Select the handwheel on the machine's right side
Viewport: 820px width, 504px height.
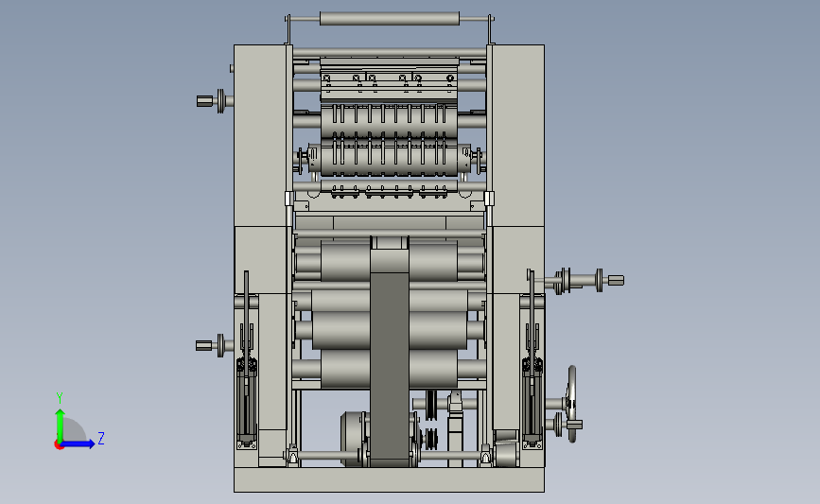pos(572,404)
